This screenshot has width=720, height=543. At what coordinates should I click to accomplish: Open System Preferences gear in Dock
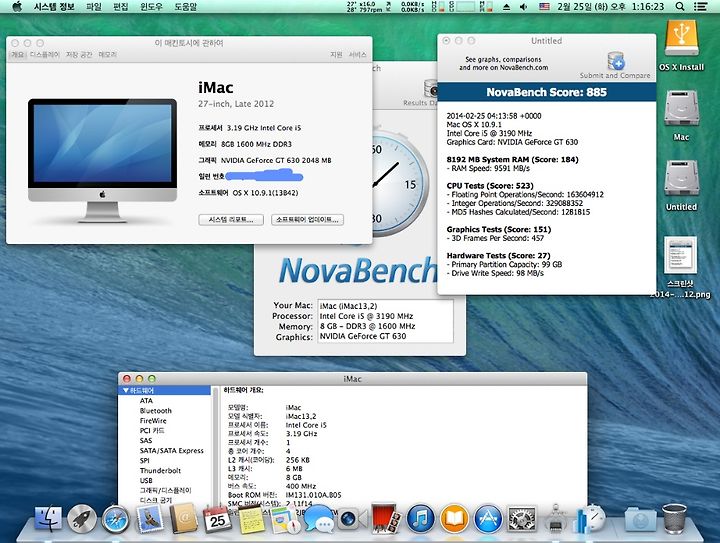coord(522,519)
